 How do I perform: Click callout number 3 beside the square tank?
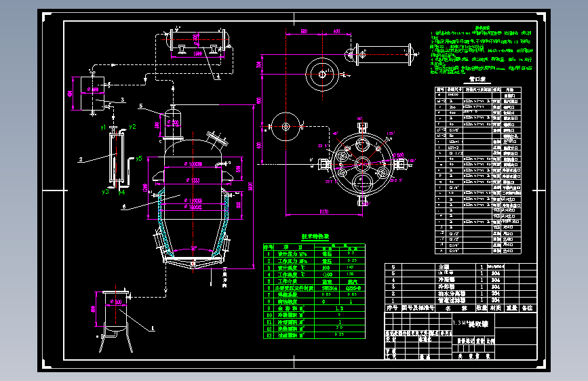[122, 100]
